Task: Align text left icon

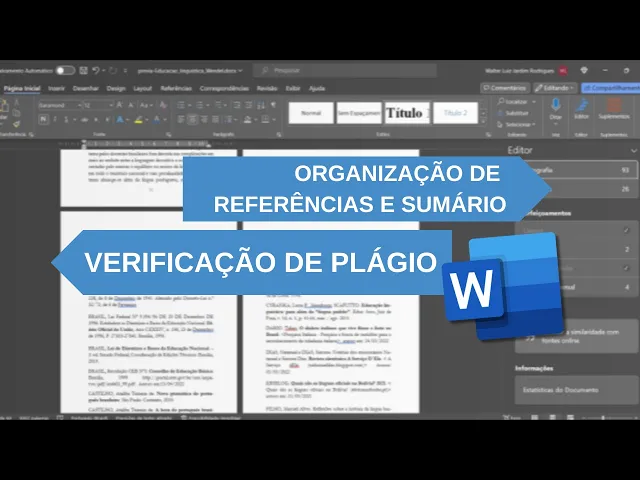Action: coord(181,120)
